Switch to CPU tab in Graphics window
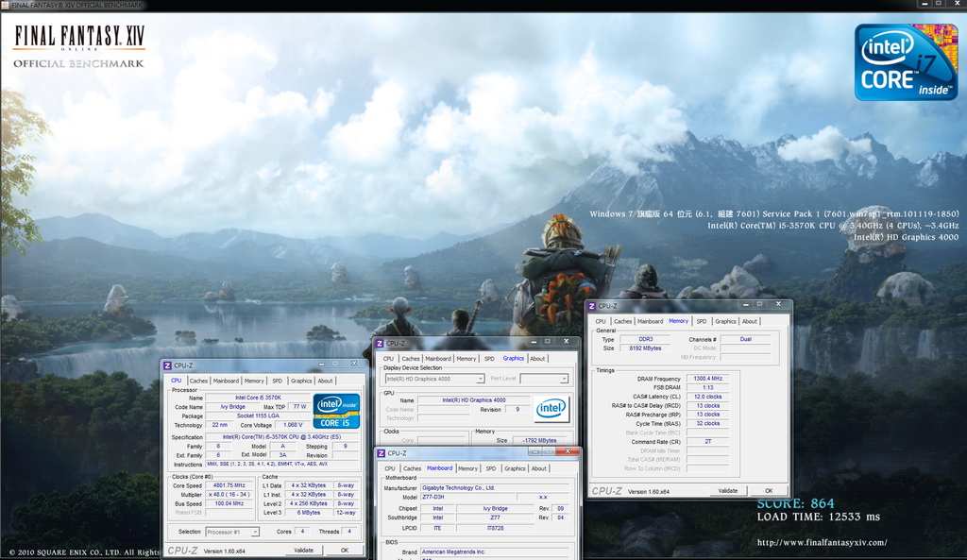This screenshot has height=560, width=967. (388, 359)
